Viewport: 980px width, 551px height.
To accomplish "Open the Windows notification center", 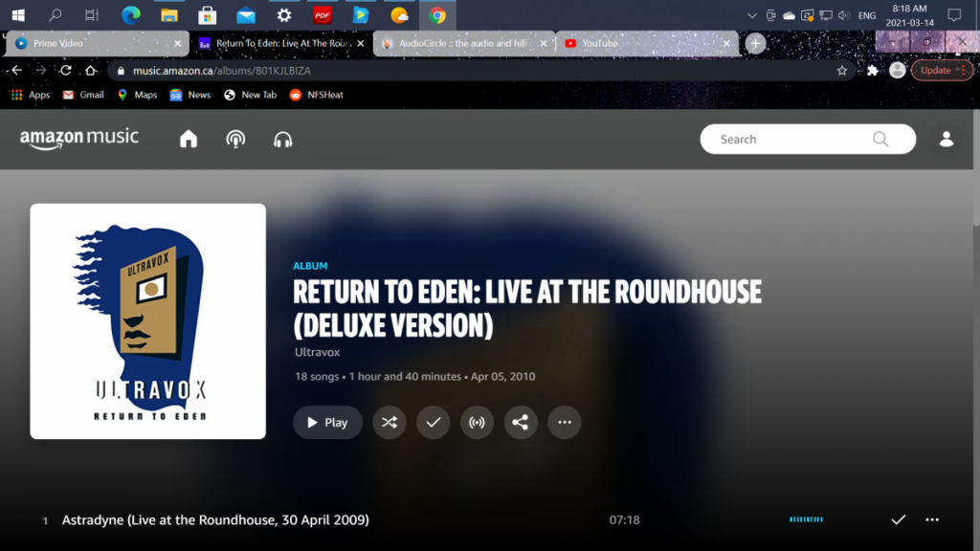I will (x=954, y=15).
